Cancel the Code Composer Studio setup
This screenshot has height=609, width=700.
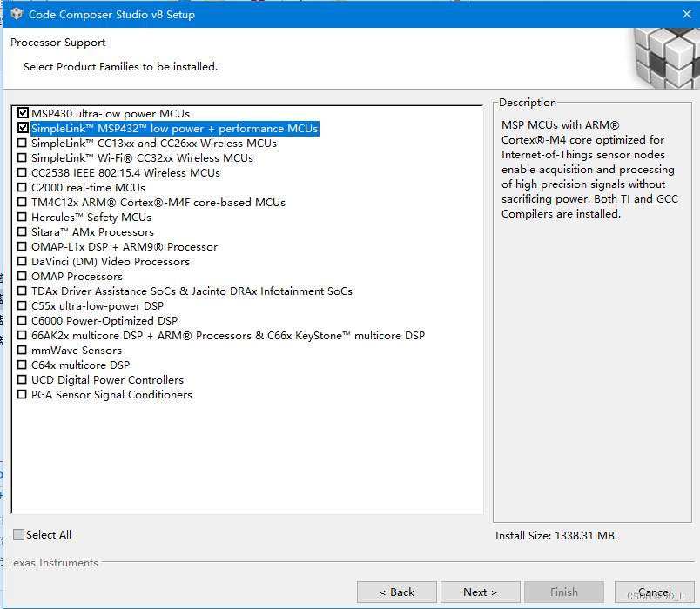(x=654, y=592)
